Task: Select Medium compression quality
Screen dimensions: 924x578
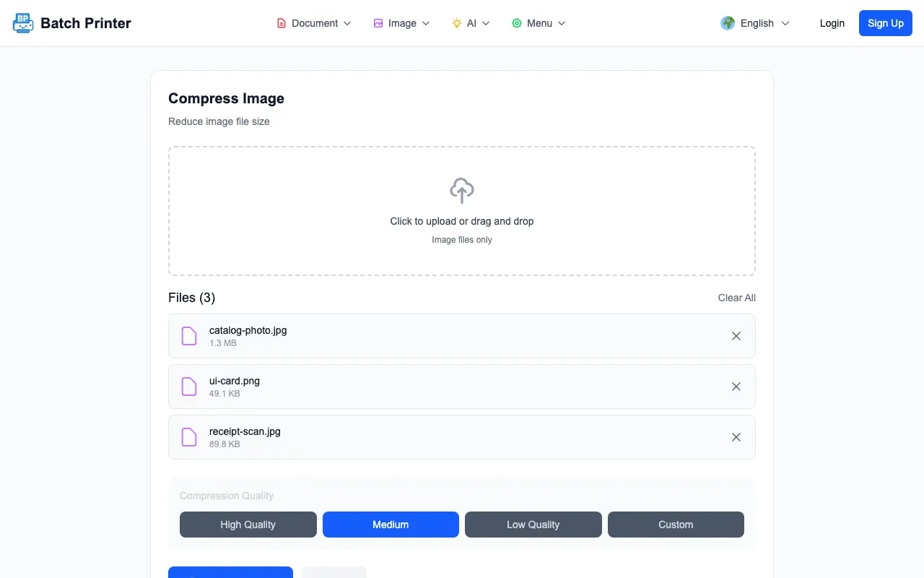Action: tap(391, 525)
